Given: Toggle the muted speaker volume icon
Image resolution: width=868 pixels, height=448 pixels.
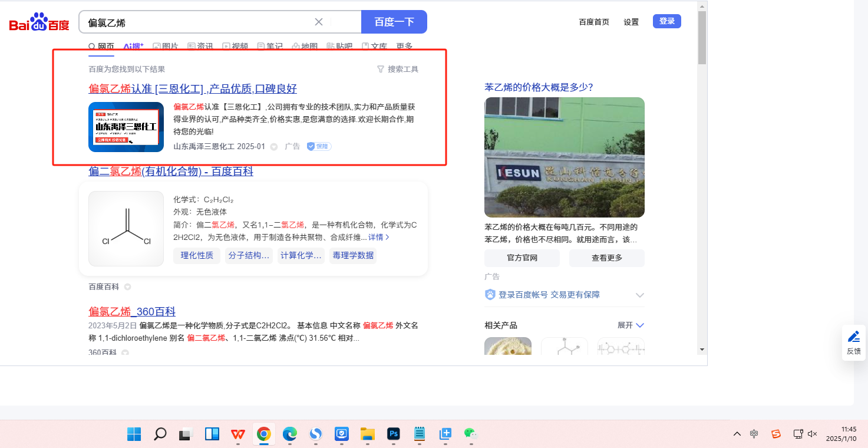Looking at the screenshot, I should [812, 434].
